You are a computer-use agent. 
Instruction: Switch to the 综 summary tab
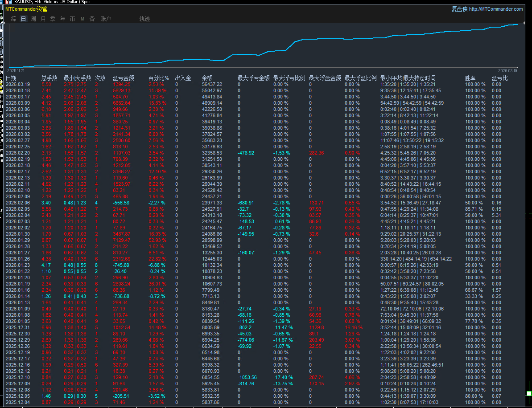click(14, 19)
